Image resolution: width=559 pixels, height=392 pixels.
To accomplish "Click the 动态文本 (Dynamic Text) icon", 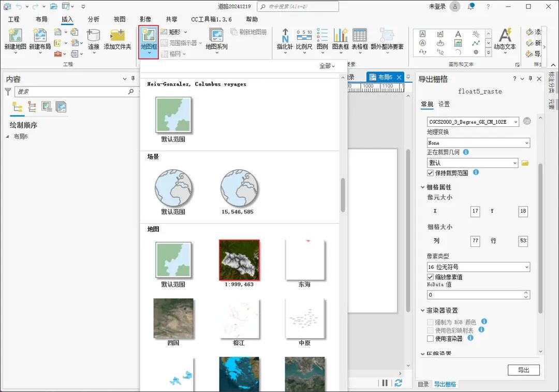I will 505,36.
